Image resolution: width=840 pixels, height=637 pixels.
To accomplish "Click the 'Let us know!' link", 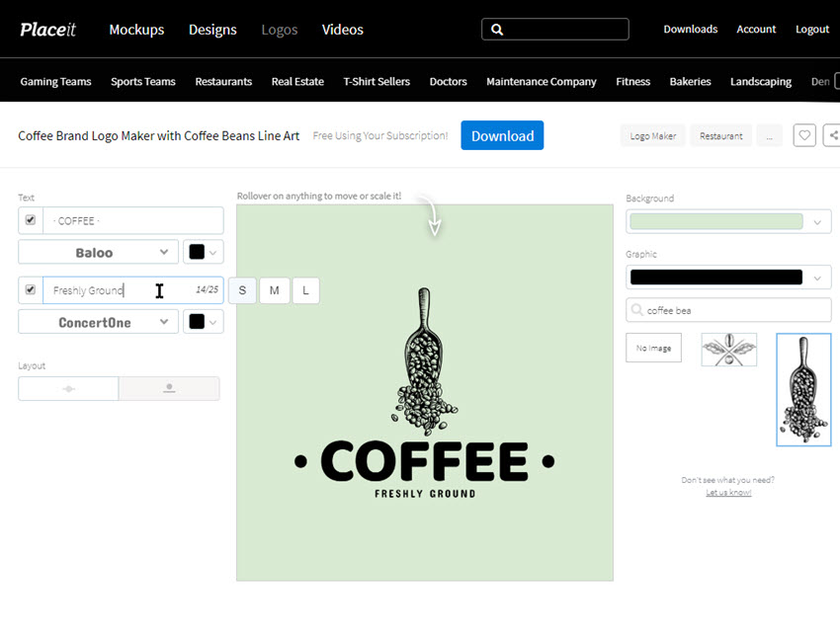I will pyautogui.click(x=728, y=491).
